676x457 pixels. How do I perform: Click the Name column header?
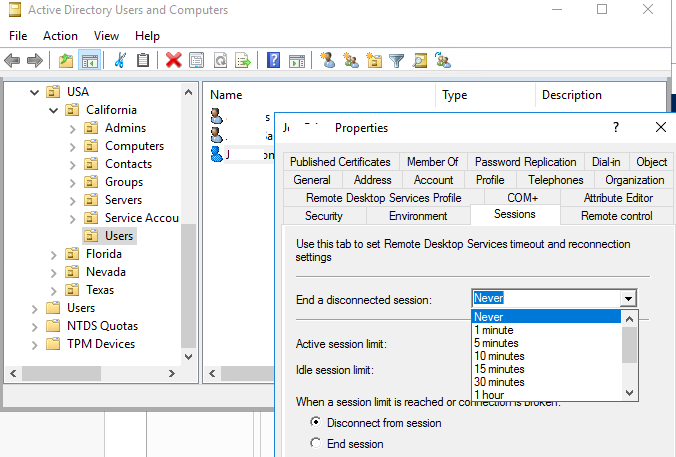226,95
